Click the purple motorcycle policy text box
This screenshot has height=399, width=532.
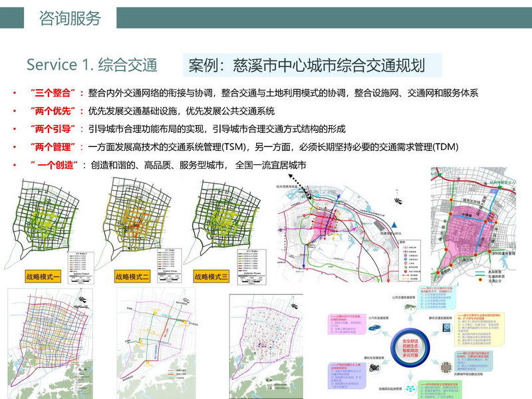click(347, 375)
